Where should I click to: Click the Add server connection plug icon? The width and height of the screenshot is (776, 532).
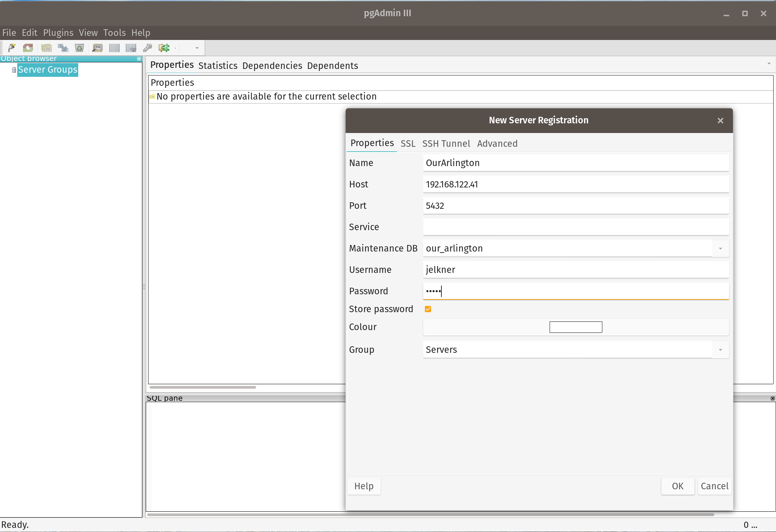click(x=12, y=48)
